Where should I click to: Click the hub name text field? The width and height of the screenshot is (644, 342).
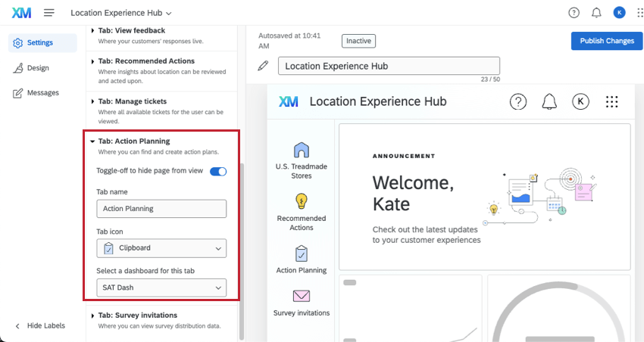[389, 66]
